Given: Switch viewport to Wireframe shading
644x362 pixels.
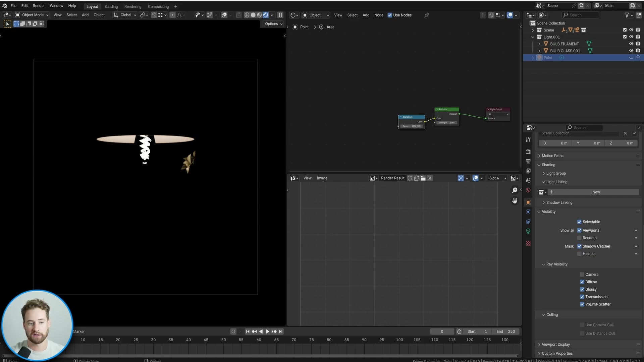Looking at the screenshot, I should (247, 15).
